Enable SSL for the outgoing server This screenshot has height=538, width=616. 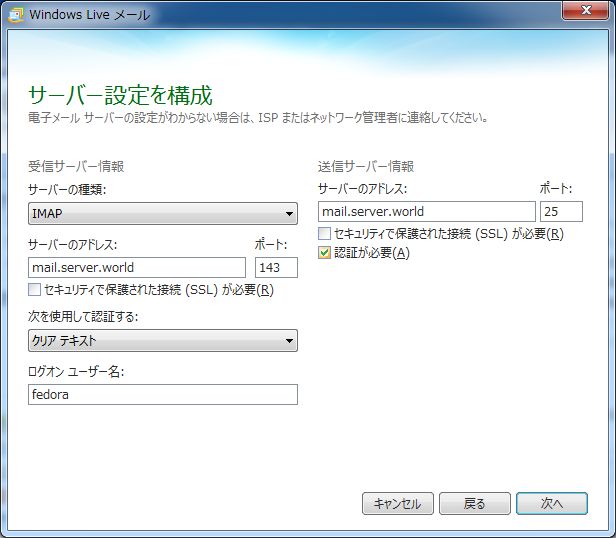coord(324,233)
